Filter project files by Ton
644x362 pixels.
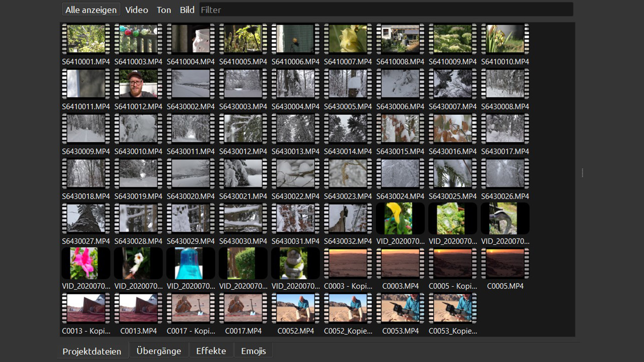pos(164,10)
